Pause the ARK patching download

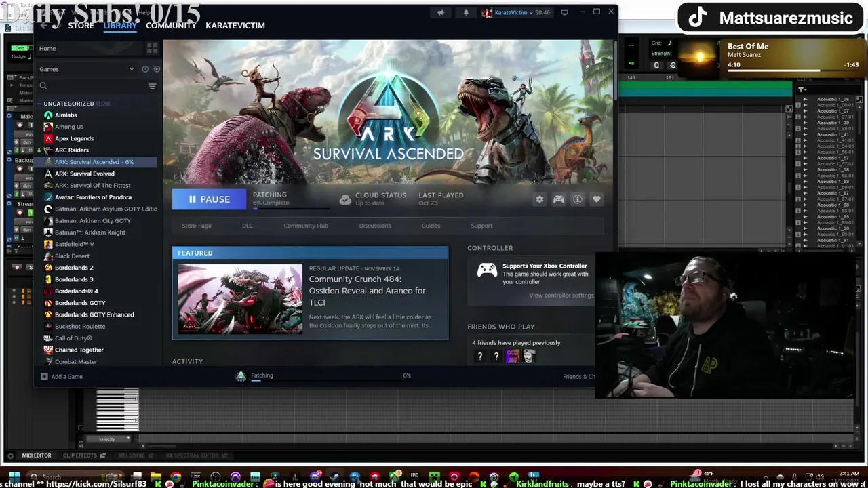pos(209,199)
